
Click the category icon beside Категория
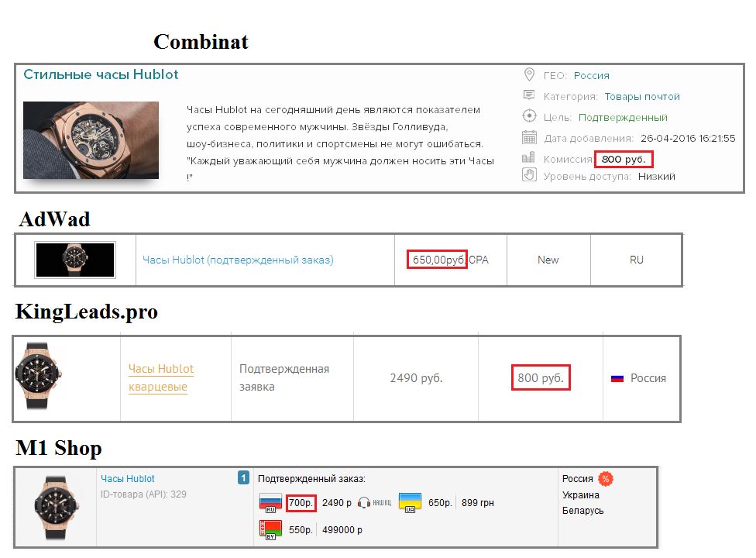point(529,95)
